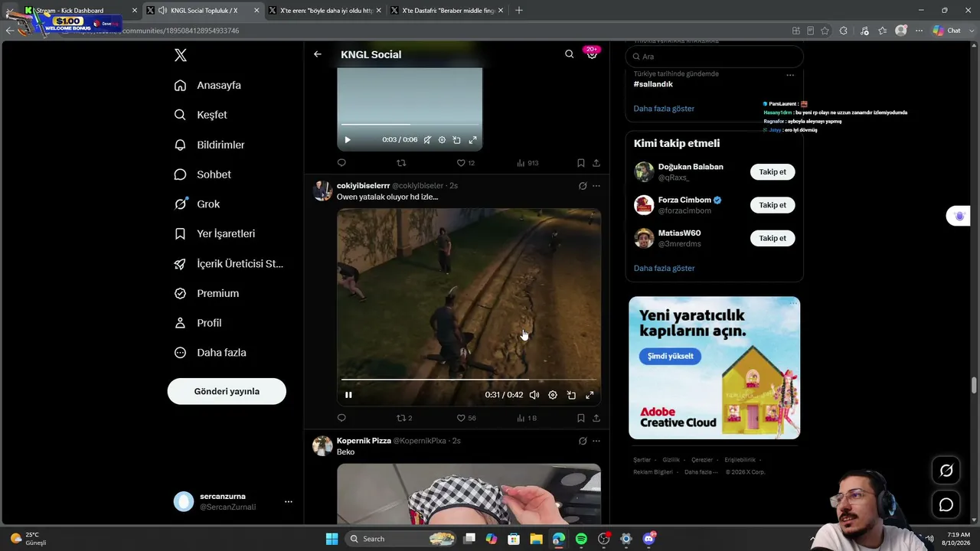Unmute the 0:06 video

point(427,140)
